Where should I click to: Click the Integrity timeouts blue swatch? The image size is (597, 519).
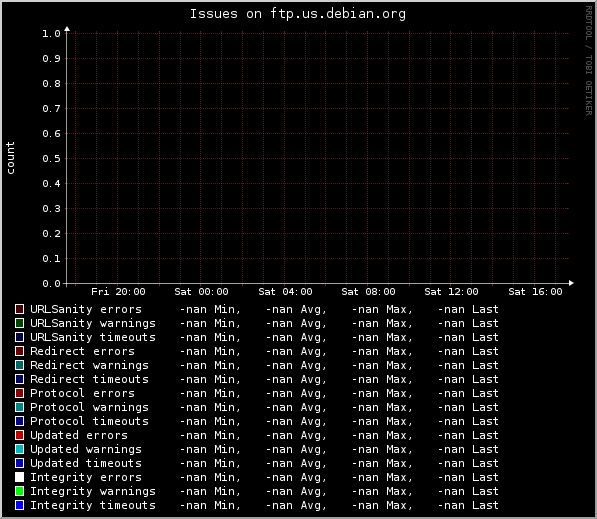pyautogui.click(x=19, y=505)
